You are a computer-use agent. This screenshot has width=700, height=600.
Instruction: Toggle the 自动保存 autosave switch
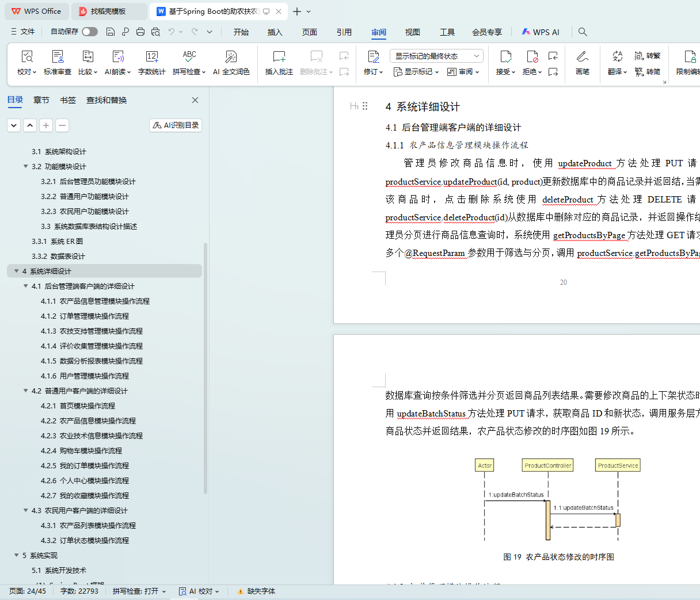point(89,32)
